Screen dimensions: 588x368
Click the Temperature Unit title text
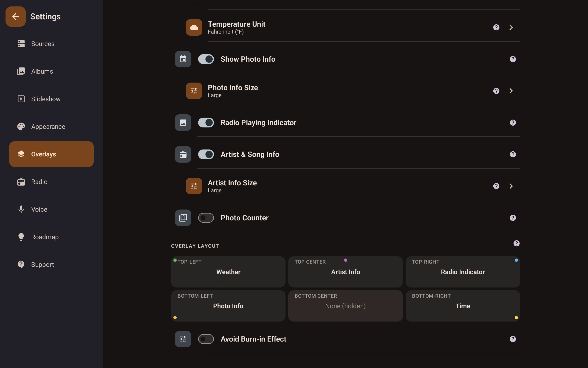tap(236, 24)
